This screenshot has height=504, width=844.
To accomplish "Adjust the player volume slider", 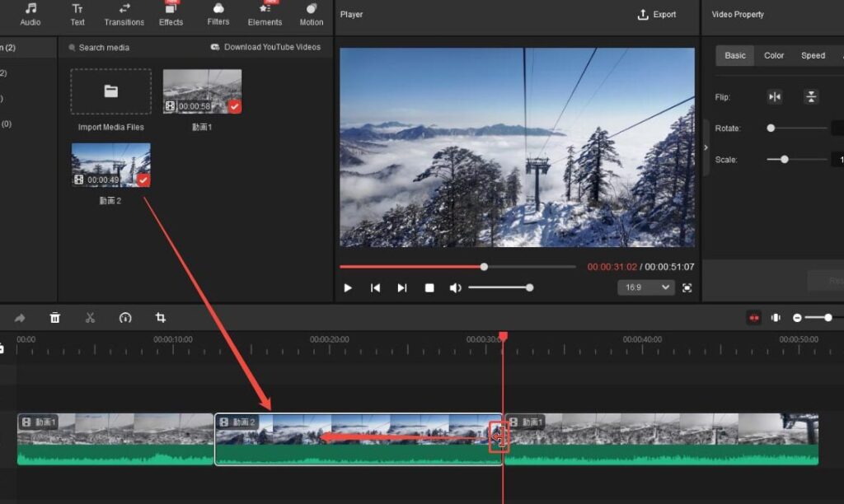I will click(500, 287).
